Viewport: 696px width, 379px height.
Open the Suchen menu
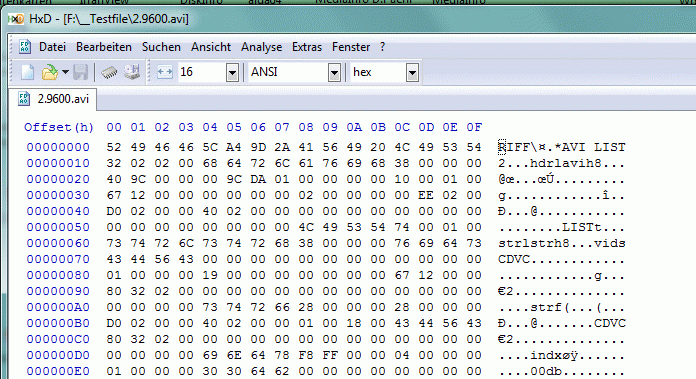(x=161, y=47)
